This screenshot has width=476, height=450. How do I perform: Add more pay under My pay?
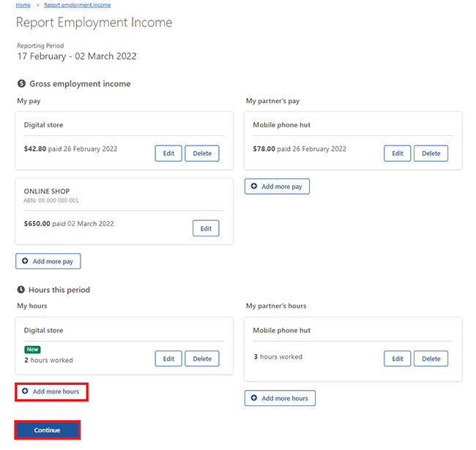click(48, 261)
